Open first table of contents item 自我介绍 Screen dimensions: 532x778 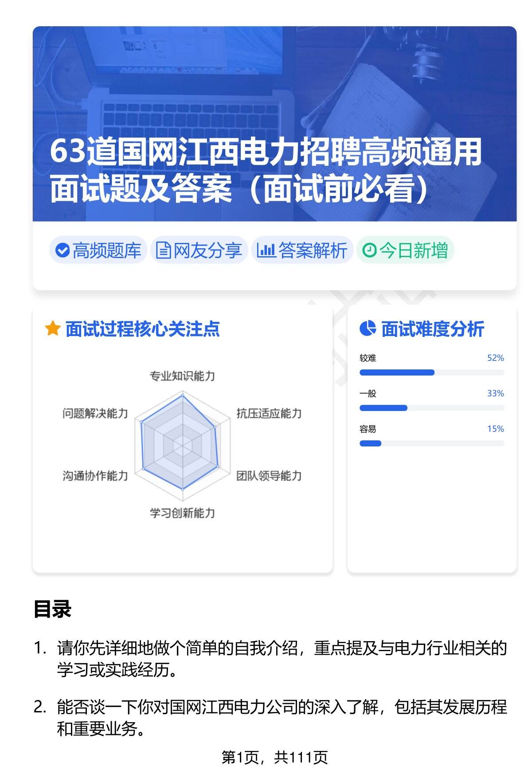tap(282, 659)
